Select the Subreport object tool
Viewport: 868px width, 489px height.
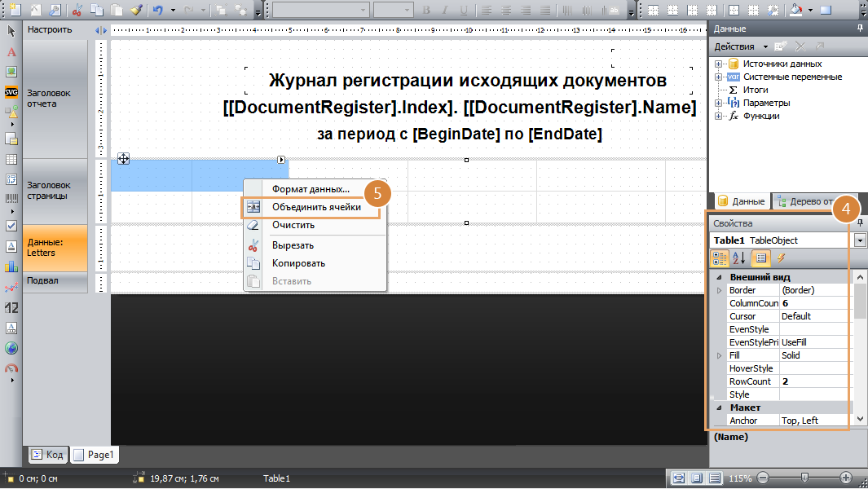(11, 139)
